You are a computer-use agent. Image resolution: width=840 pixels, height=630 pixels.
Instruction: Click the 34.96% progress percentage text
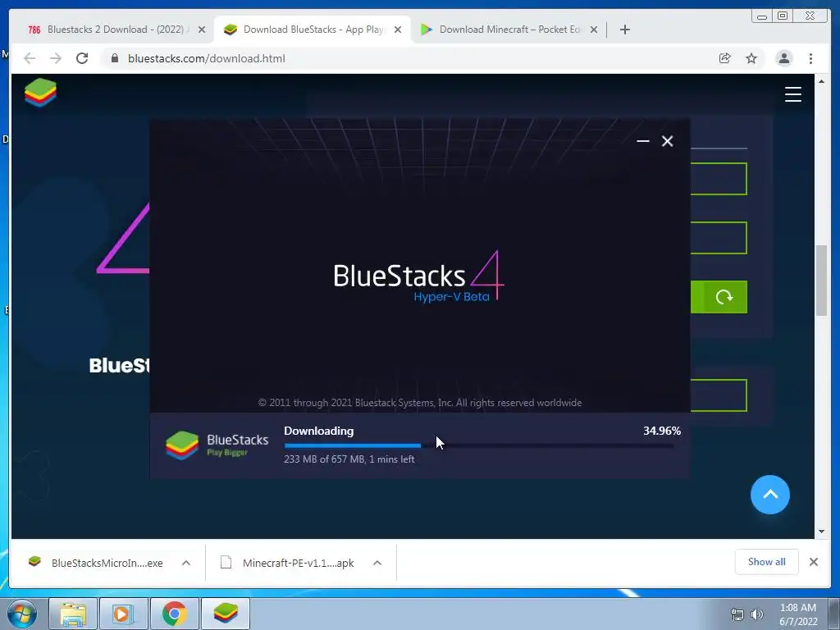point(662,431)
